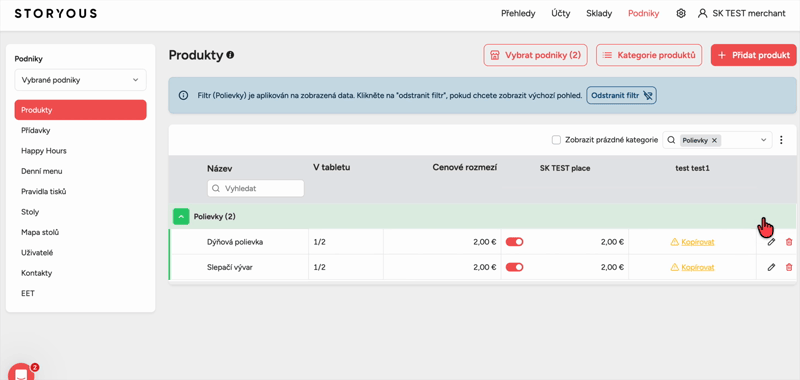Click SK TEST place column header
The height and width of the screenshot is (380, 800).
tap(565, 168)
